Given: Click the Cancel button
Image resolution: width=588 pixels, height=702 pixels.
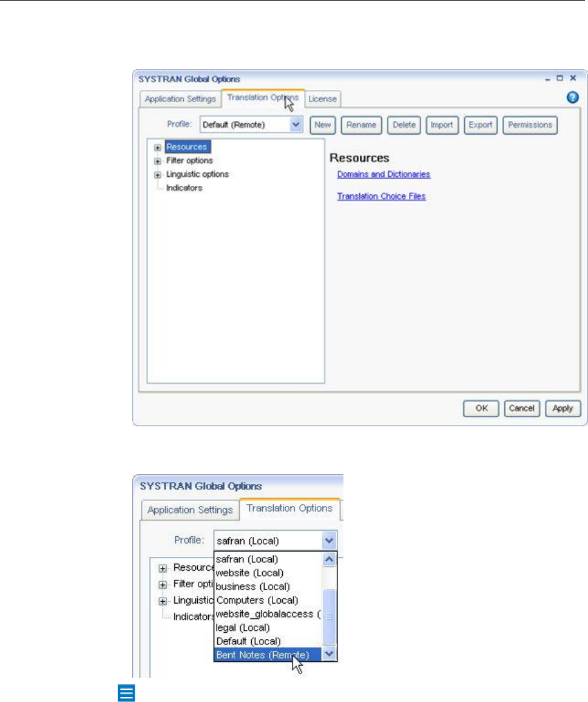Looking at the screenshot, I should tap(522, 408).
